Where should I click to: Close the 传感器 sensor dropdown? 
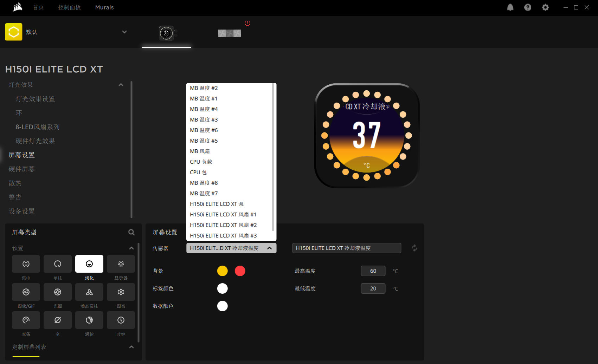point(269,248)
